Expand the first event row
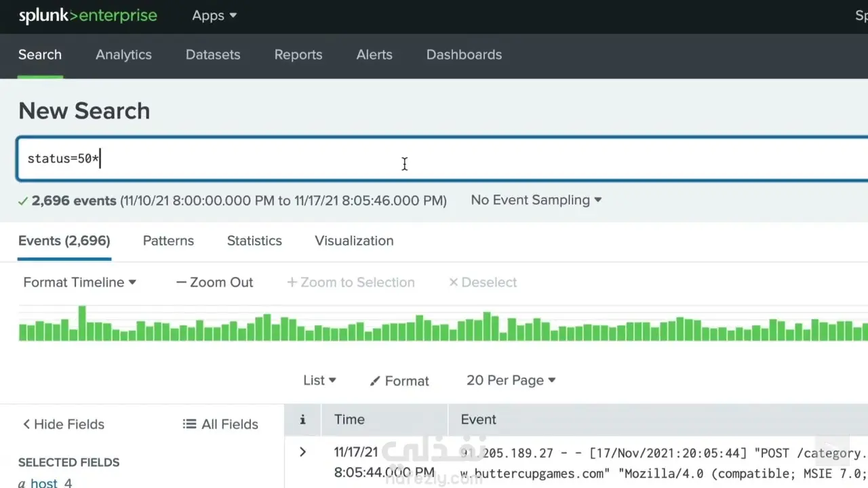 [x=302, y=452]
